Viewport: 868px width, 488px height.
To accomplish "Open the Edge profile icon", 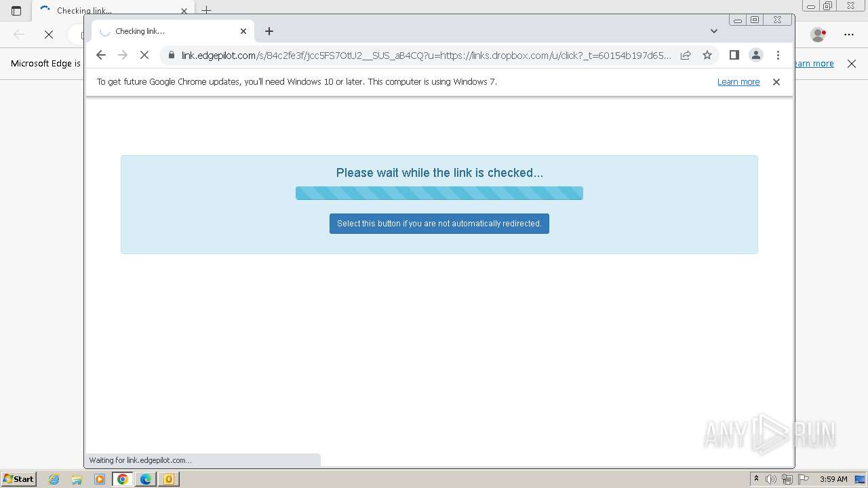I will 818,34.
